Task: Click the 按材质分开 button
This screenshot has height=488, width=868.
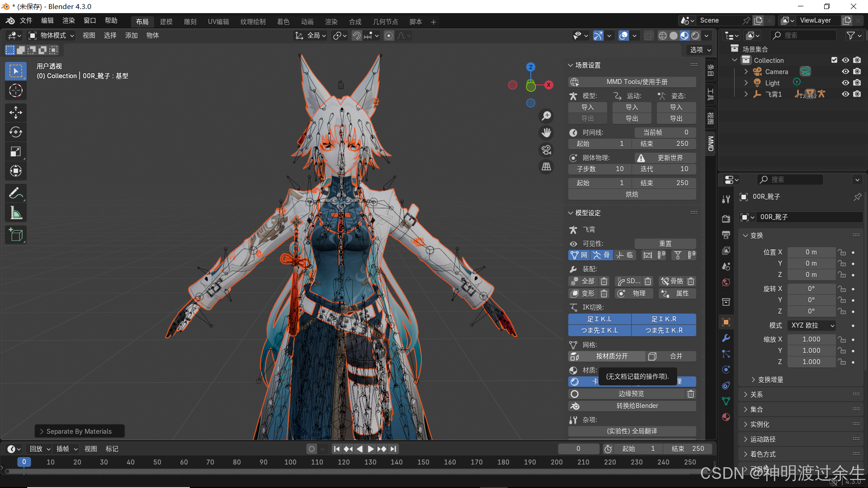Action: (612, 356)
